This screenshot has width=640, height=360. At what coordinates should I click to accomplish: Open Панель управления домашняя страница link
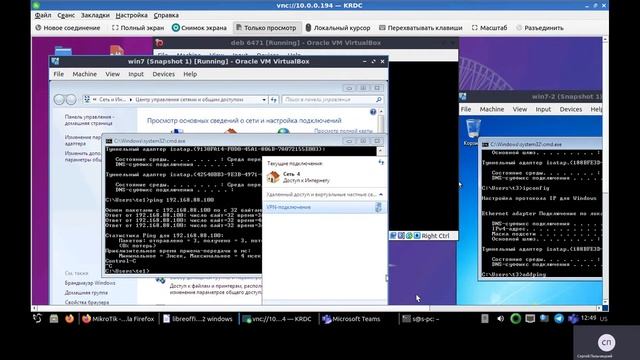click(x=89, y=120)
